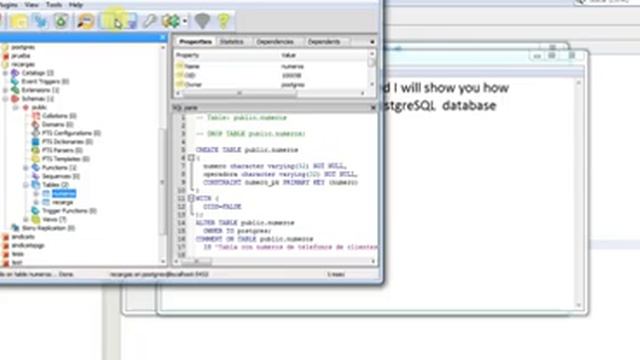The height and width of the screenshot is (360, 640).
Task: Collapse the WITH block fold marker in SQL pane
Action: click(191, 198)
